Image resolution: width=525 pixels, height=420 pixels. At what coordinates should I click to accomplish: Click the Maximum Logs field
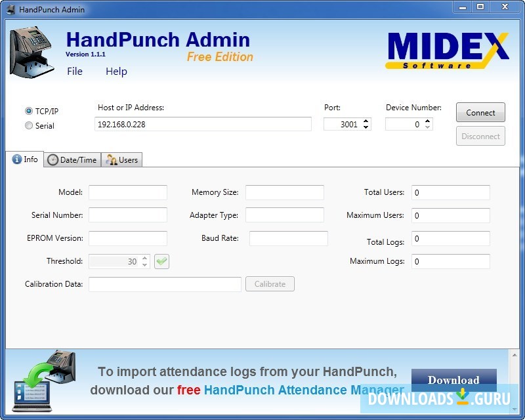(x=451, y=262)
